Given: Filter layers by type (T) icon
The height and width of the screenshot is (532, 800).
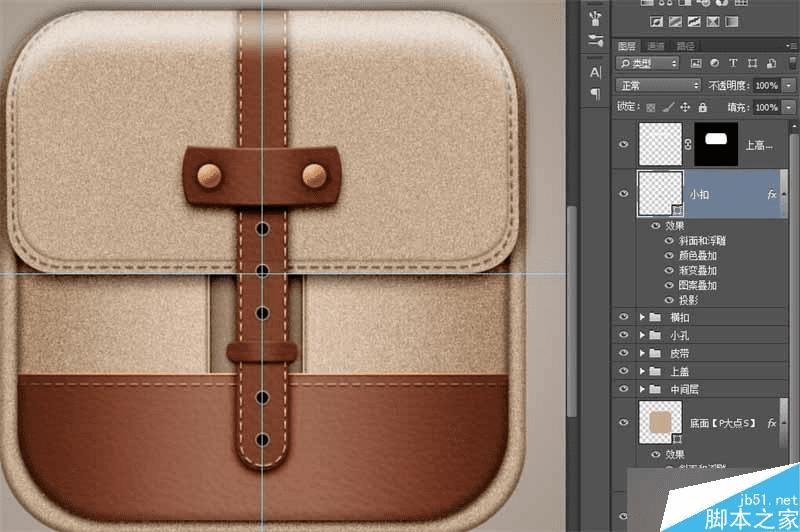Looking at the screenshot, I should pyautogui.click(x=733, y=63).
